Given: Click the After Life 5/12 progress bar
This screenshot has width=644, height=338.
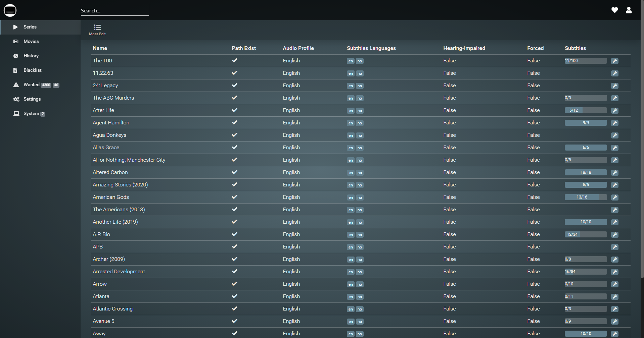Looking at the screenshot, I should point(586,110).
